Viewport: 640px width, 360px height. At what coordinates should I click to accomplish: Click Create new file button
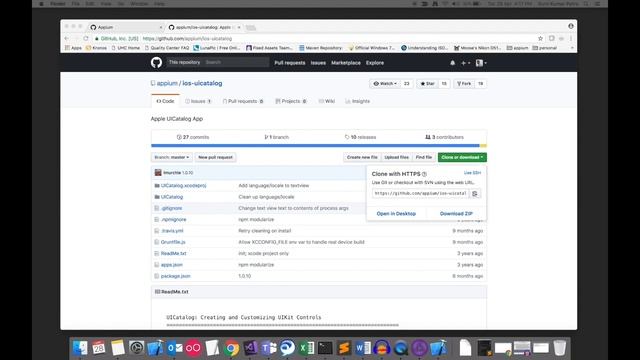362,157
